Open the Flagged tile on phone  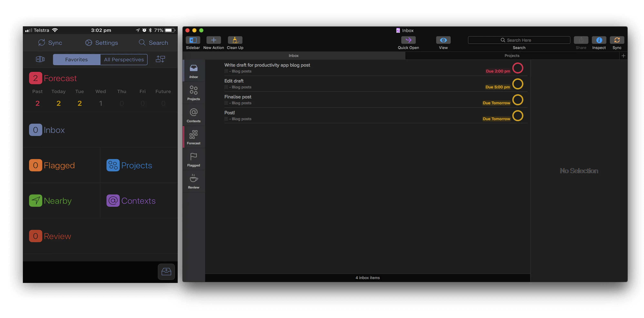pos(52,165)
